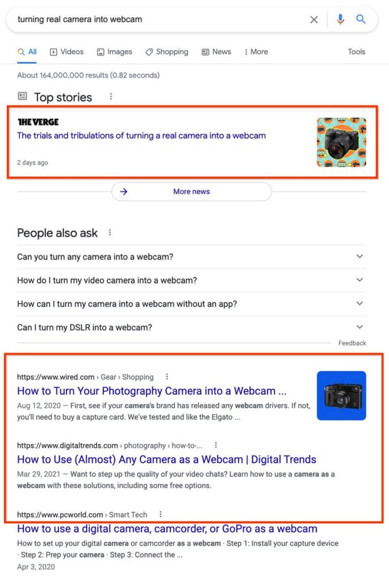Click the Top stories newspaper icon
The width and height of the screenshot is (389, 588).
22,96
